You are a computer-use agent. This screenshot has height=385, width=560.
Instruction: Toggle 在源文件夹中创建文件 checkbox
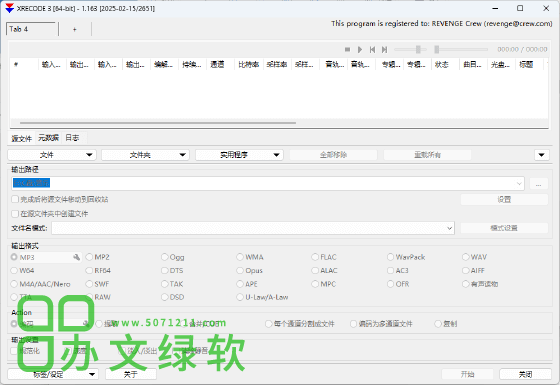tap(50, 214)
